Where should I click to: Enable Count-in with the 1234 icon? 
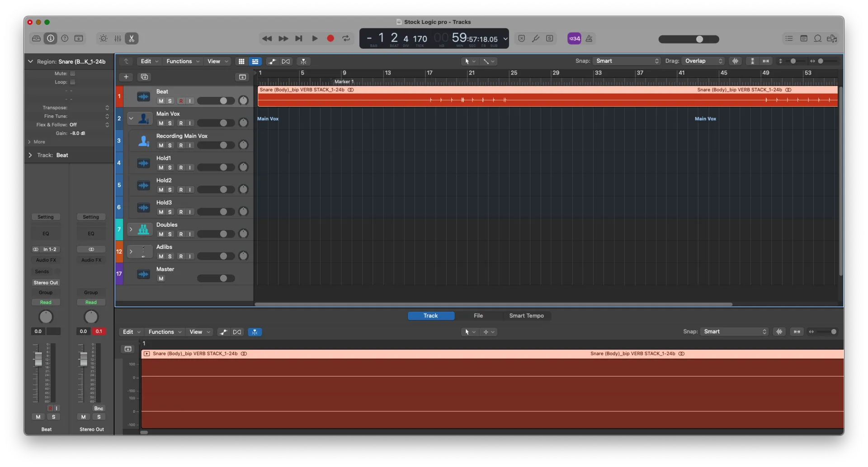click(x=574, y=38)
